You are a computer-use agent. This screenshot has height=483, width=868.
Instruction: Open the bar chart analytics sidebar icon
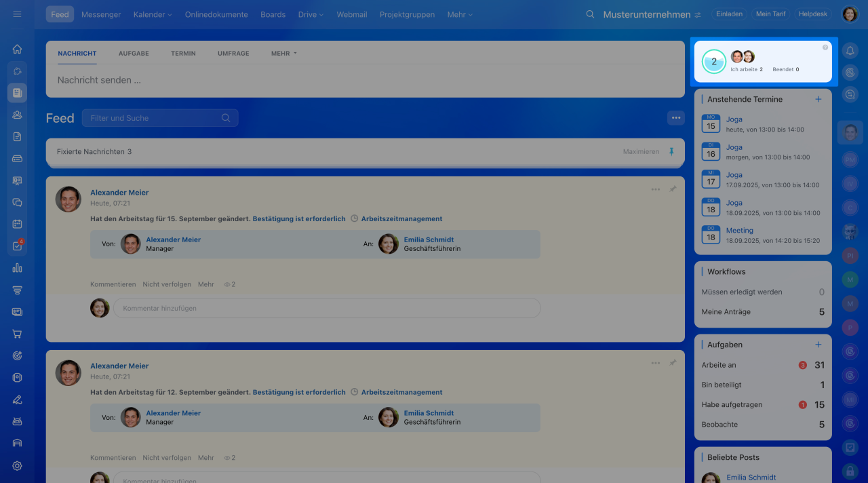click(x=17, y=268)
